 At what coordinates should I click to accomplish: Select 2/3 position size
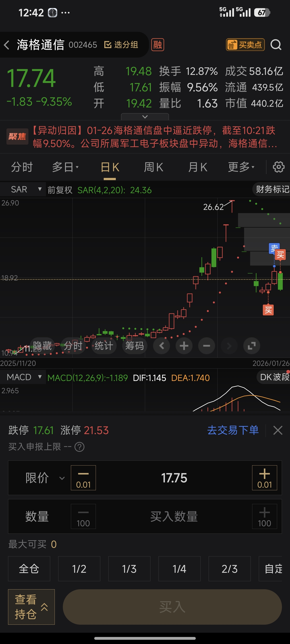(x=229, y=569)
